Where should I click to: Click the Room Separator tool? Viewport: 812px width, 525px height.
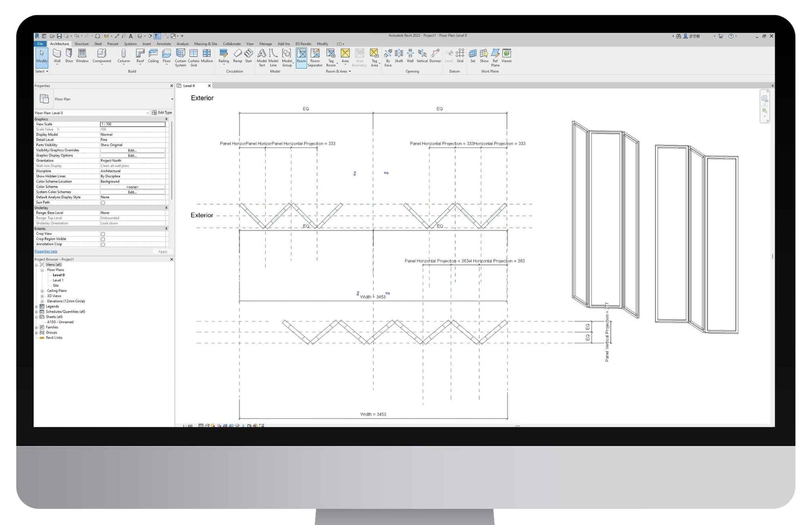click(315, 56)
